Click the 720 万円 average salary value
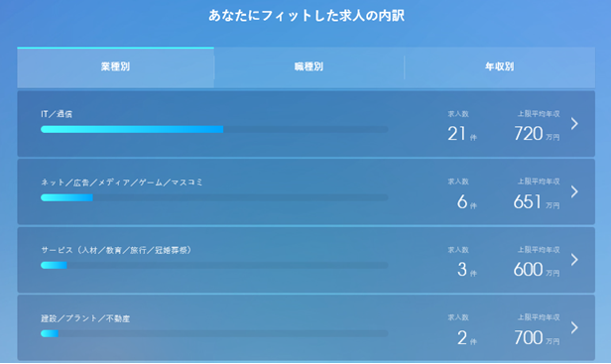611x364 pixels. pos(537,134)
